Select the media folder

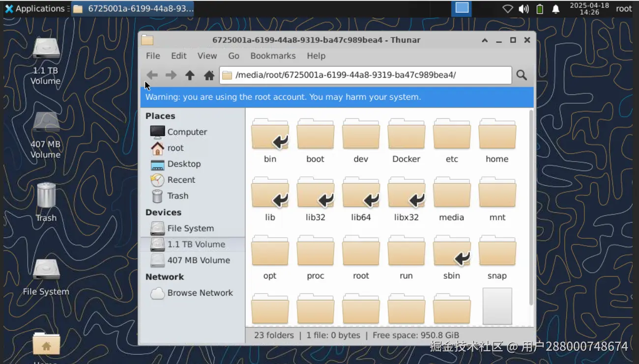(452, 199)
